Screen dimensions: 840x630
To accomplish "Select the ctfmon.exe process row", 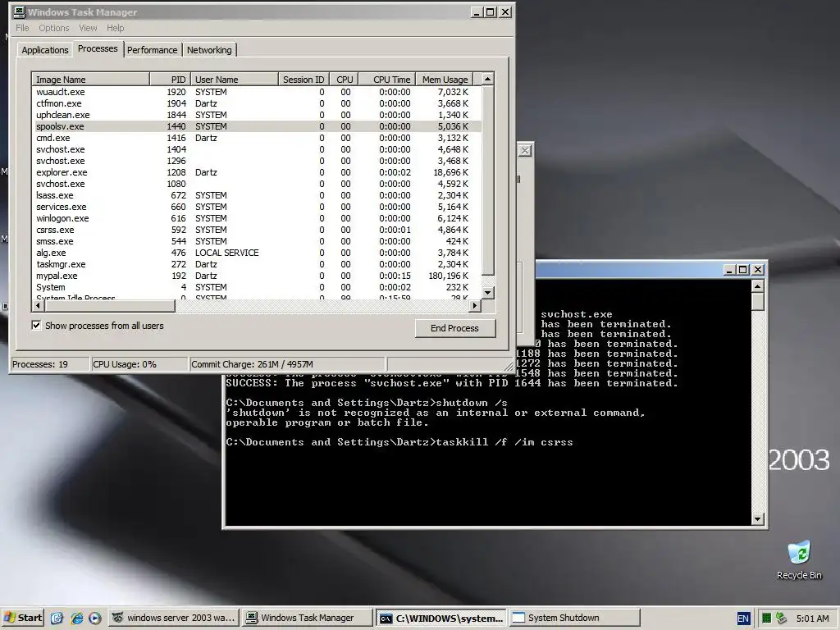I will point(257,103).
